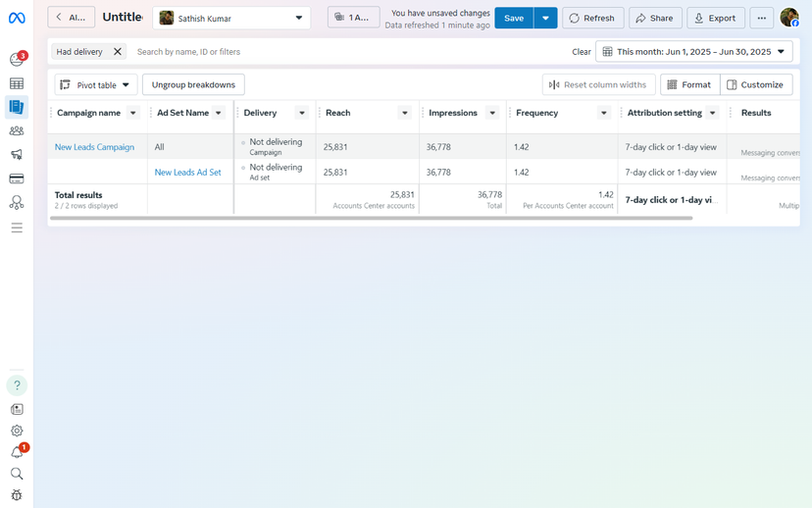Expand the Save options arrow
Image resolution: width=812 pixels, height=508 pixels.
[545, 18]
